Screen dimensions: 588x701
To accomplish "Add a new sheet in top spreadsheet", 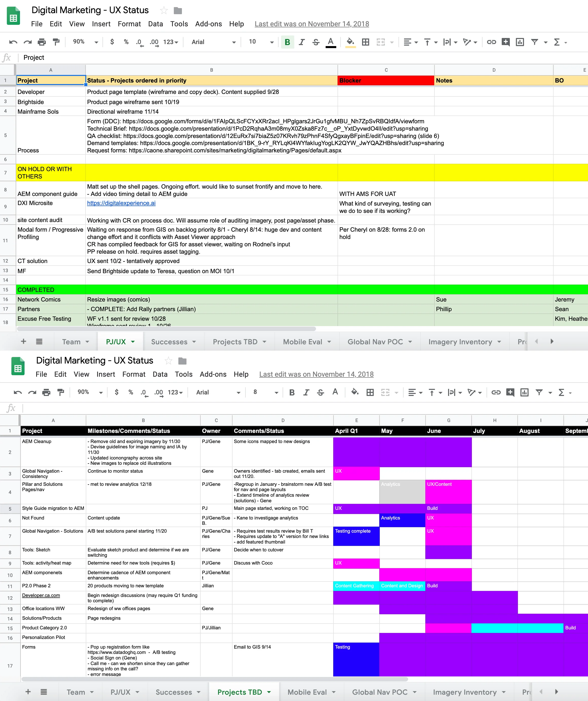I will (x=24, y=342).
